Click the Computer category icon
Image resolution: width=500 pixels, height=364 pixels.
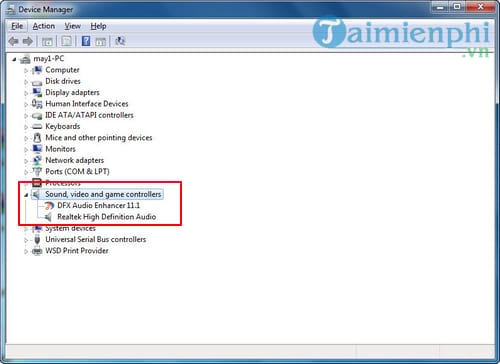pos(37,70)
